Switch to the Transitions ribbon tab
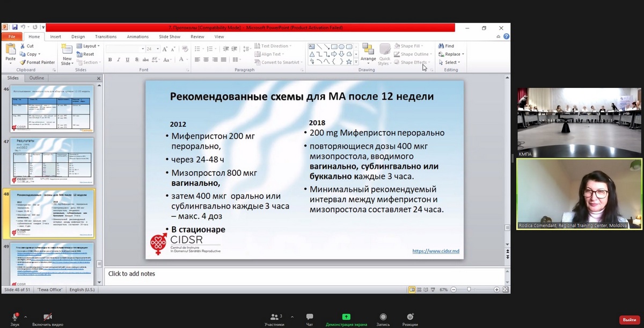The width and height of the screenshot is (644, 328). 106,36
